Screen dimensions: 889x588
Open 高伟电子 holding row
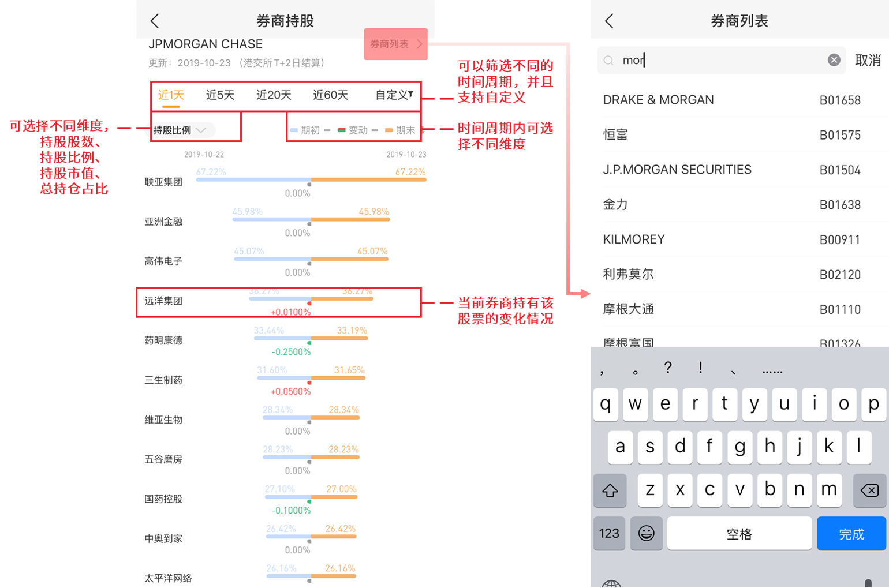point(285,261)
